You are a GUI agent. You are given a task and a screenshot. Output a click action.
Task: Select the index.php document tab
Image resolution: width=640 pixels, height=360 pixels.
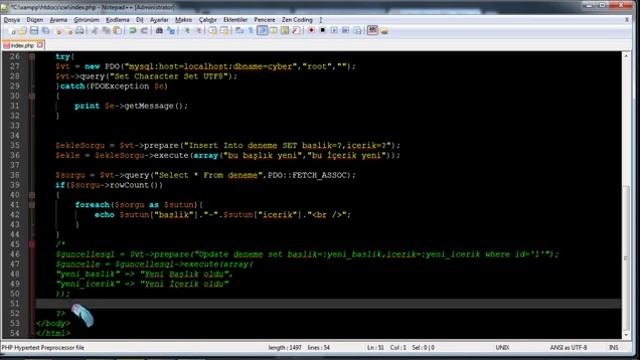pos(22,45)
